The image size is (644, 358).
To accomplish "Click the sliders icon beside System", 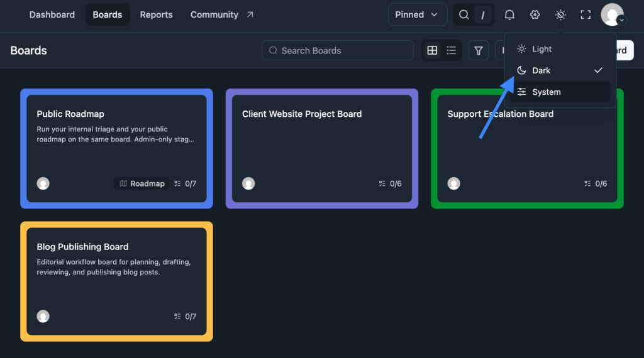I will 521,92.
